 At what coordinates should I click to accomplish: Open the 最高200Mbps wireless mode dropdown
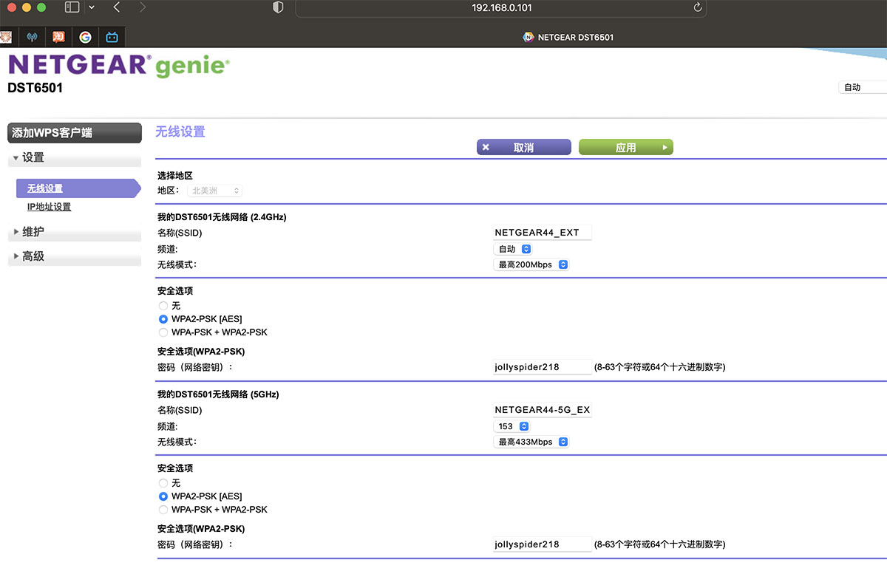pos(531,264)
